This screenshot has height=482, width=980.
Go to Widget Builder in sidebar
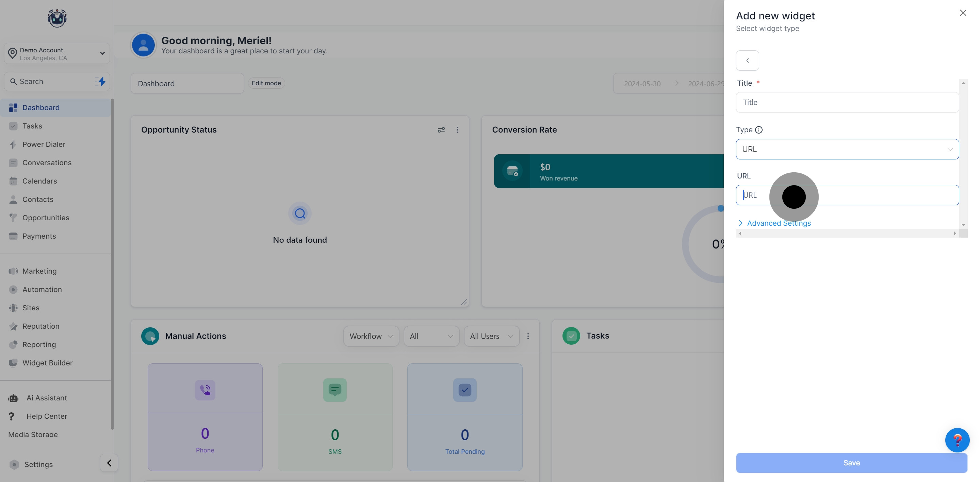click(x=47, y=363)
